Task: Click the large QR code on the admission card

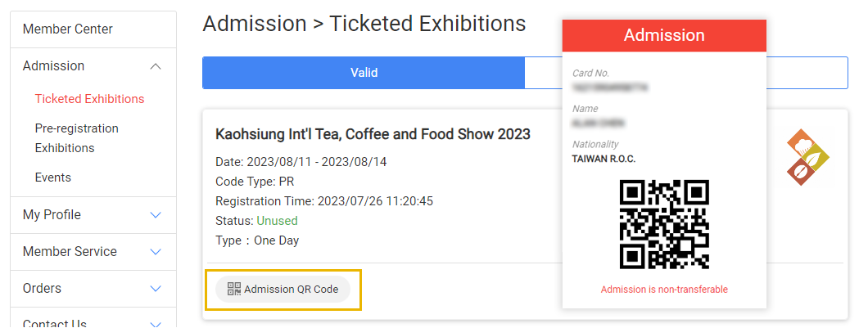Action: pos(664,225)
